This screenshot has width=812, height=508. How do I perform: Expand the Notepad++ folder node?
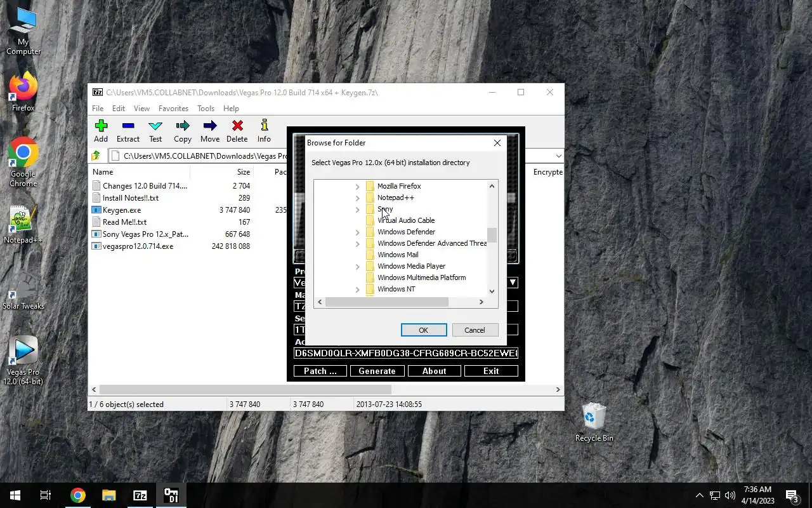(357, 198)
